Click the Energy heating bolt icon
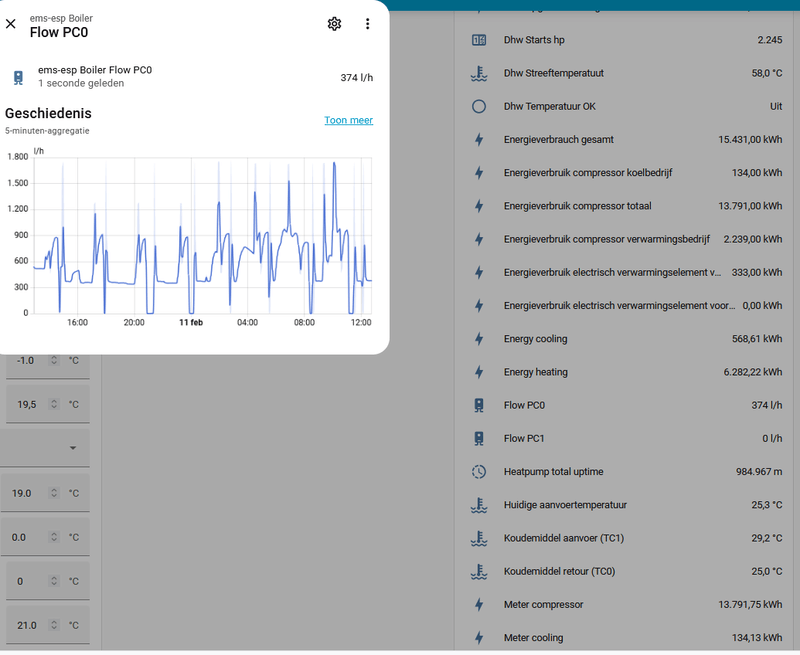 [x=479, y=372]
